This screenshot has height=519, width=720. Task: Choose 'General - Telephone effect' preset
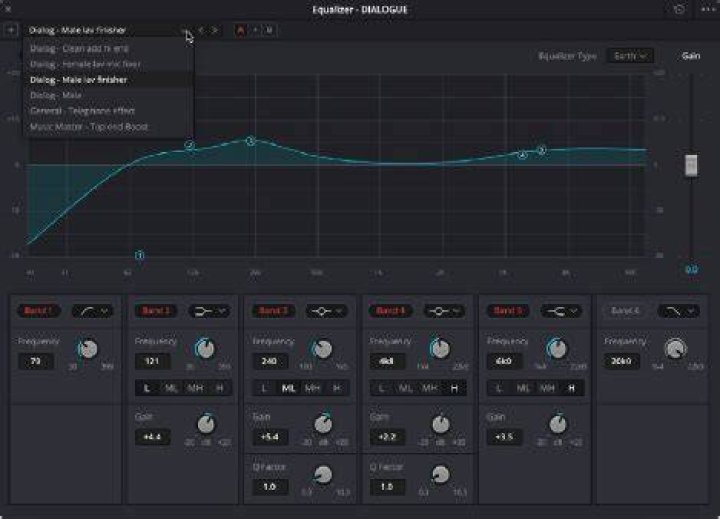(x=107, y=111)
